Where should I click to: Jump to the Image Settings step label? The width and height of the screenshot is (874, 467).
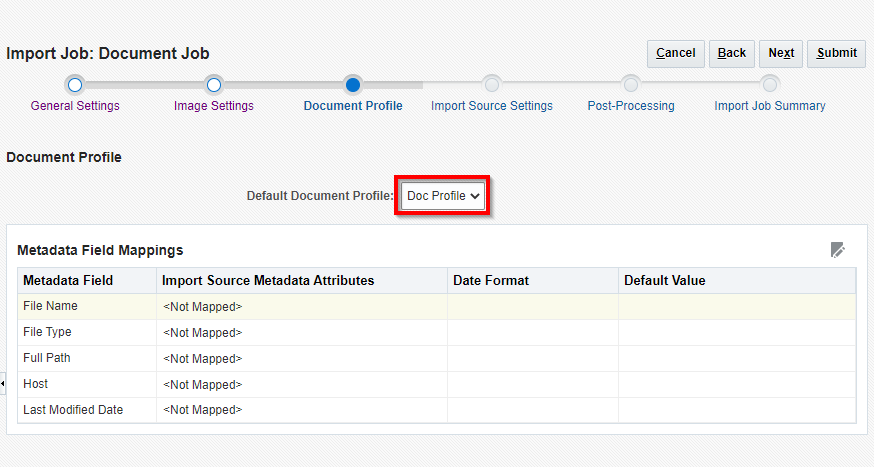point(213,106)
